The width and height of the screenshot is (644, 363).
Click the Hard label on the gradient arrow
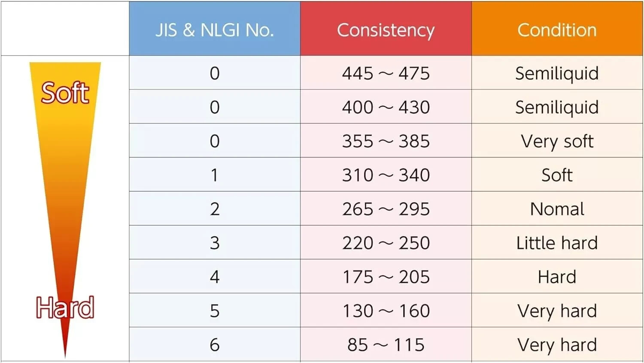[65, 308]
